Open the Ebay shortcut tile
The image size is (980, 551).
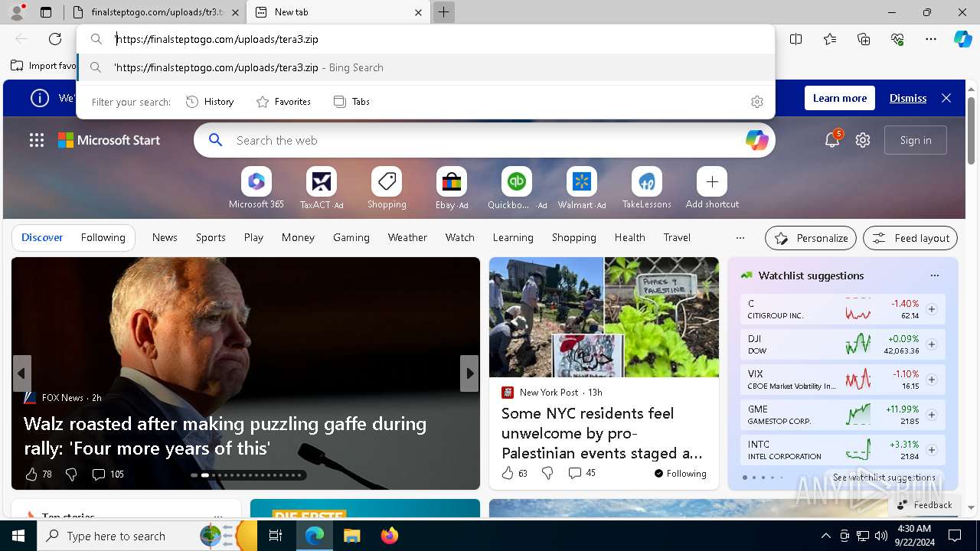pos(452,188)
